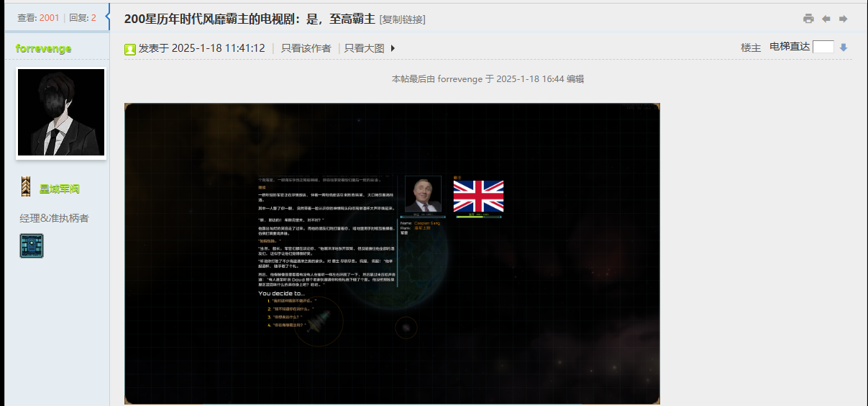This screenshot has height=406, width=868.
Task: Open the game screenshot image in the post
Action: pos(392,253)
